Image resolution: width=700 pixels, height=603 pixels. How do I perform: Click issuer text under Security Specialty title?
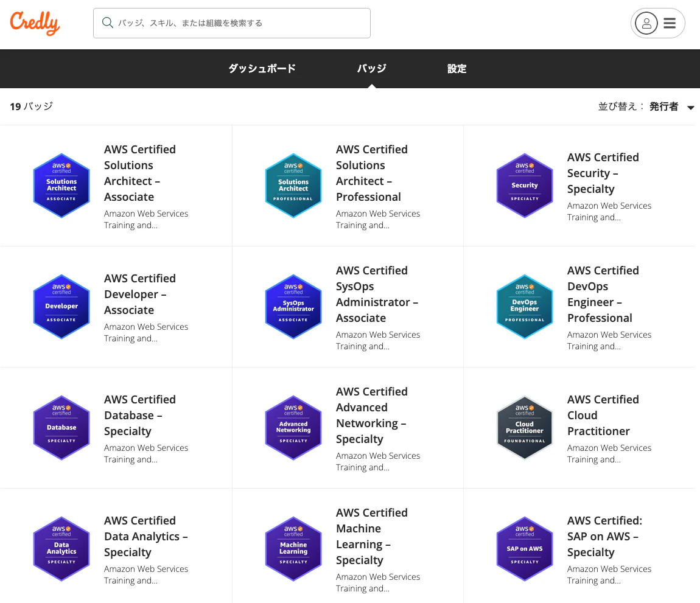coord(609,212)
